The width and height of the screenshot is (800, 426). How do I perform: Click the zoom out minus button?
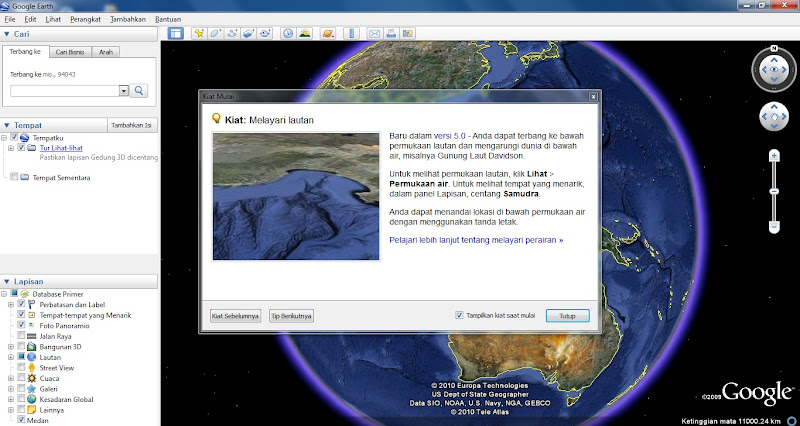tap(774, 226)
